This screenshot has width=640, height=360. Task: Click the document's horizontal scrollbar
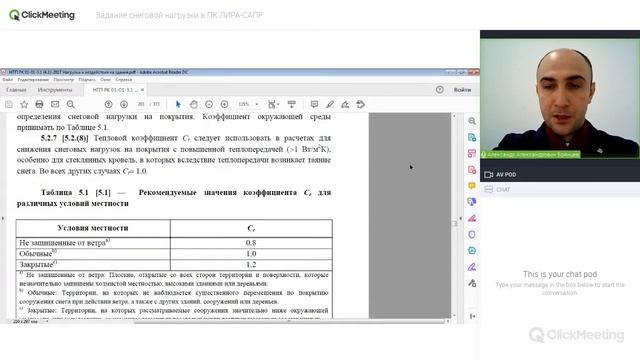[289, 322]
